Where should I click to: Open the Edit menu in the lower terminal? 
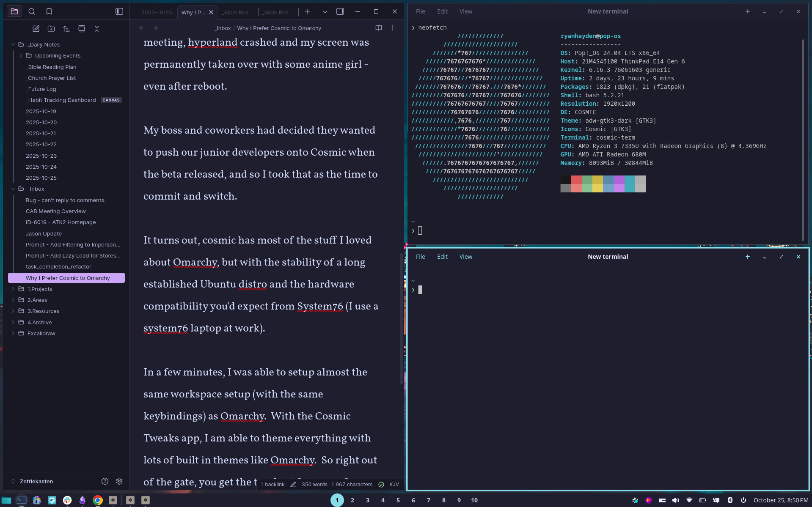(442, 257)
